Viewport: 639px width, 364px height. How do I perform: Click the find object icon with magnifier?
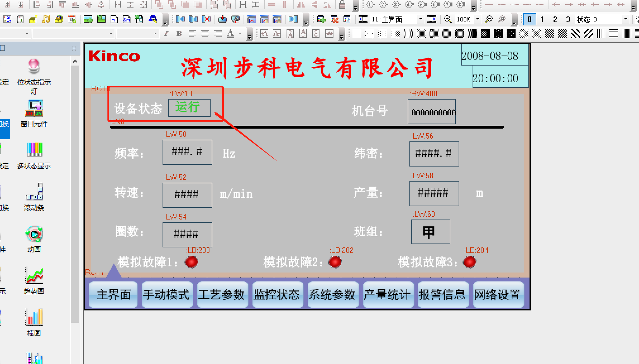(152, 19)
